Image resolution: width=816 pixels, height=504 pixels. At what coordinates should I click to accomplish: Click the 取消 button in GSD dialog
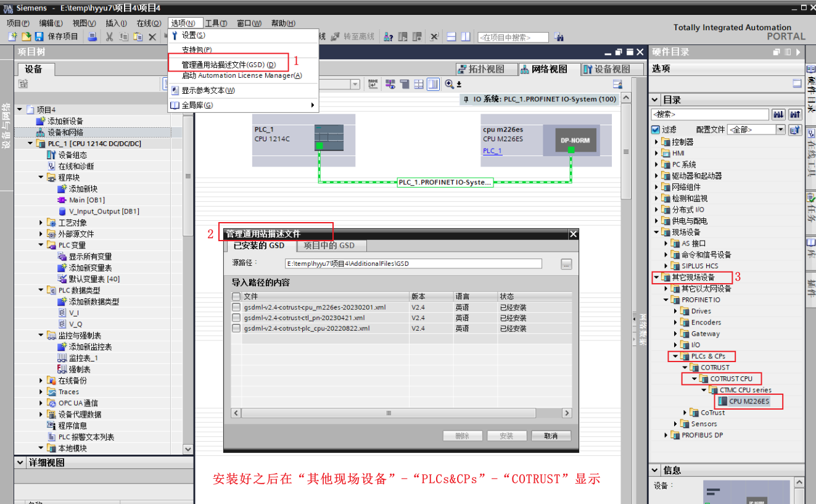tap(551, 436)
